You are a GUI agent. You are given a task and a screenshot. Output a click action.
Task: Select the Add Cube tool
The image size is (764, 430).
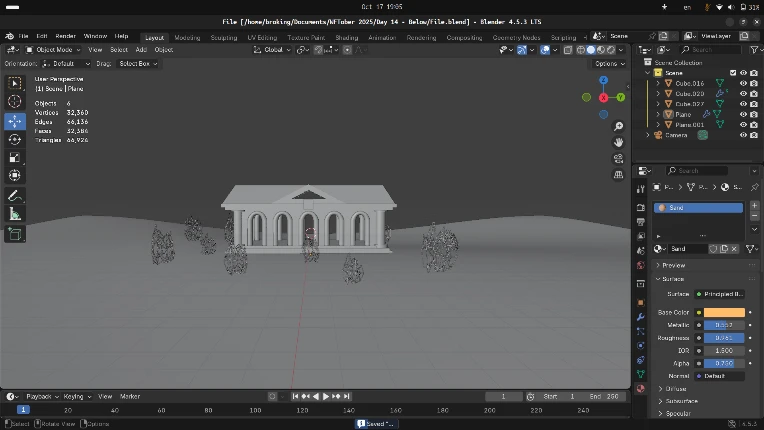coord(15,234)
